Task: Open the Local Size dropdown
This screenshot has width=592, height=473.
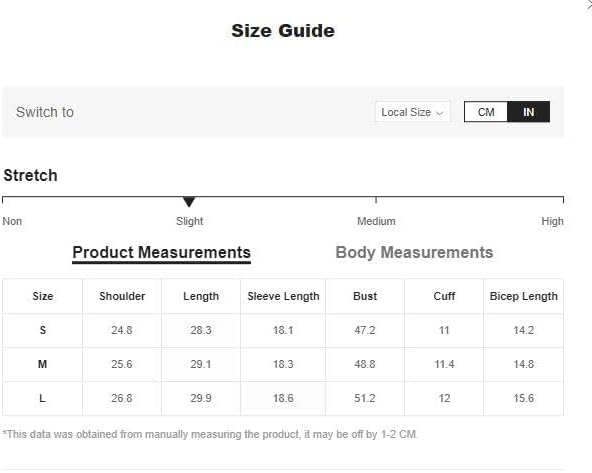Action: (x=413, y=112)
